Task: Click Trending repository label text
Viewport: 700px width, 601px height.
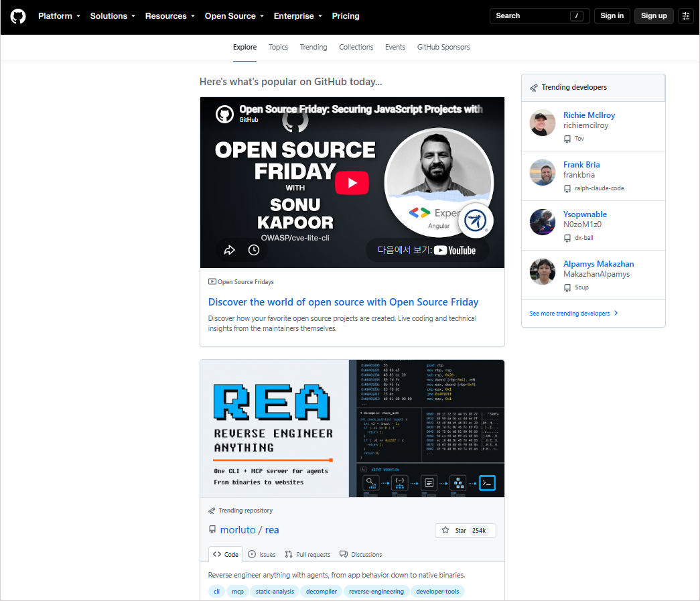Action: pyautogui.click(x=245, y=511)
